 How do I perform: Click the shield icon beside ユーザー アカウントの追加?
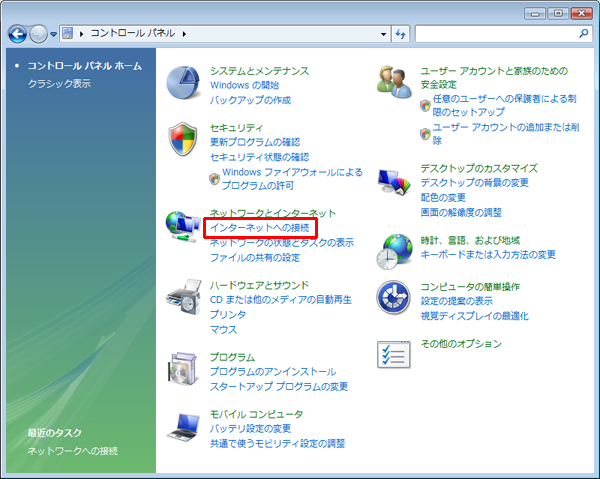point(425,134)
